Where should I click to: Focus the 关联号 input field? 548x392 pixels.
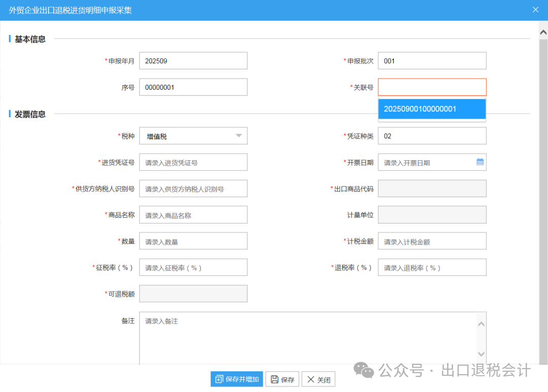432,87
